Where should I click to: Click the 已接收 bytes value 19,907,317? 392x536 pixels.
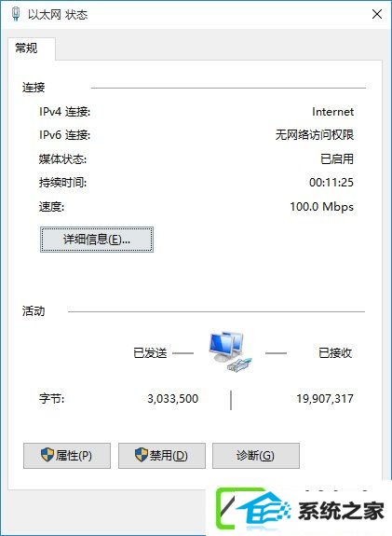(325, 399)
